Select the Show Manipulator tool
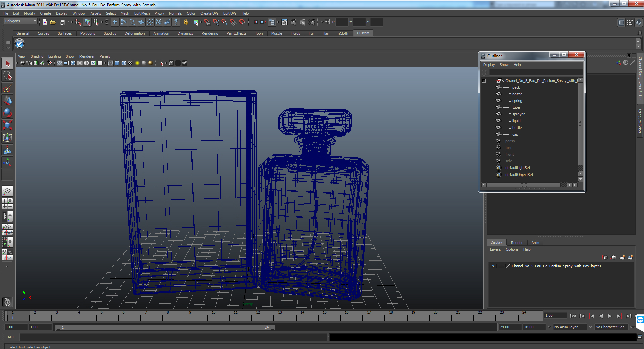 [7, 162]
